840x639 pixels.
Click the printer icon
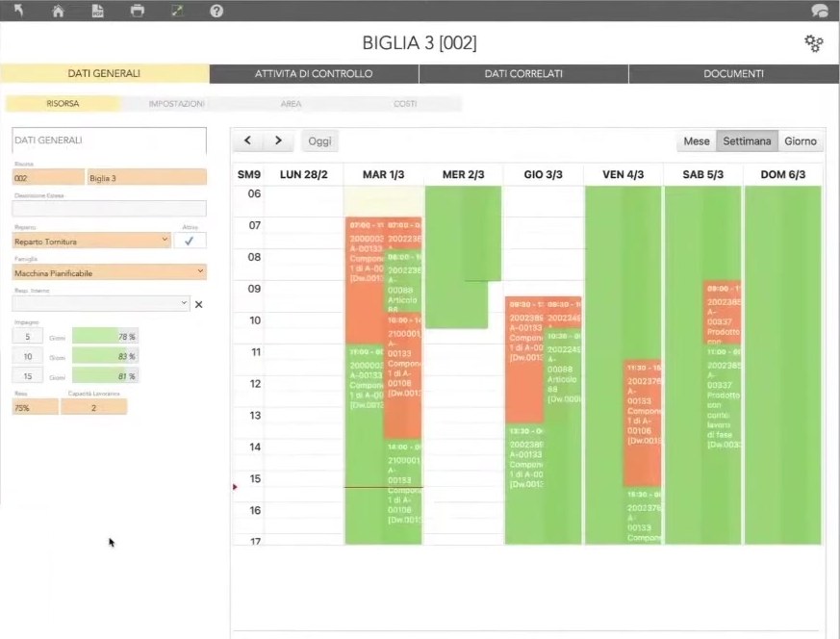click(138, 11)
